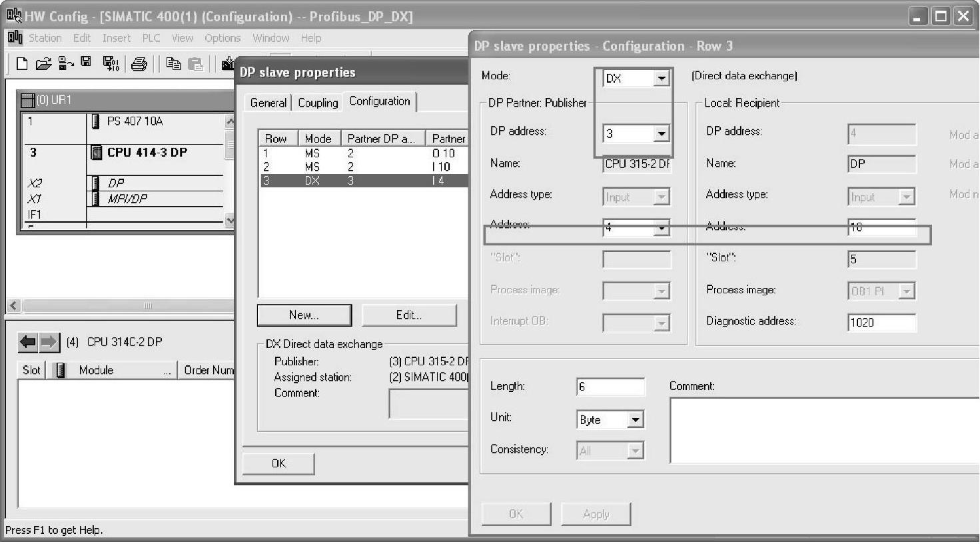This screenshot has width=980, height=560.
Task: Switch to the Coupling tab
Action: tap(318, 103)
